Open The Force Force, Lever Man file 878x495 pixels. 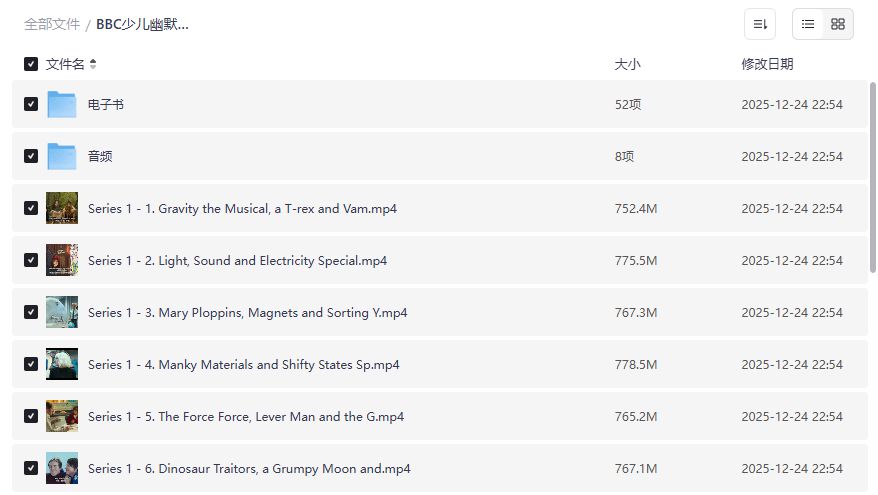(245, 417)
